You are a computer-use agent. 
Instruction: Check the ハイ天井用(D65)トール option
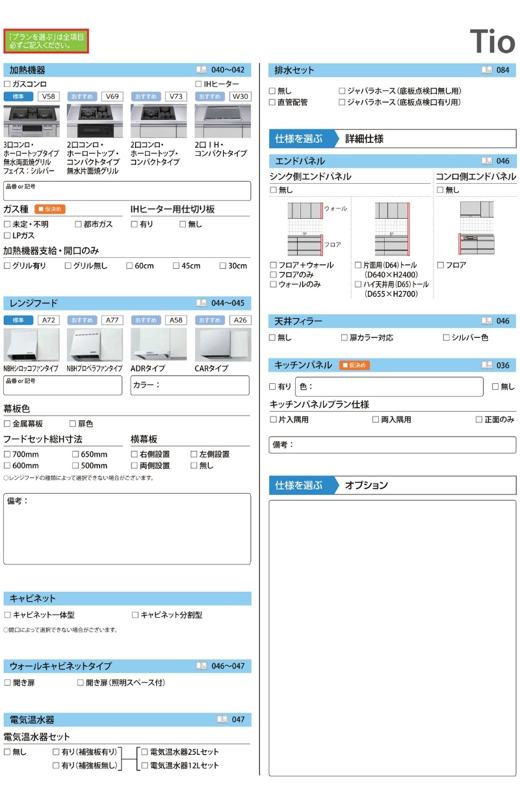[358, 285]
